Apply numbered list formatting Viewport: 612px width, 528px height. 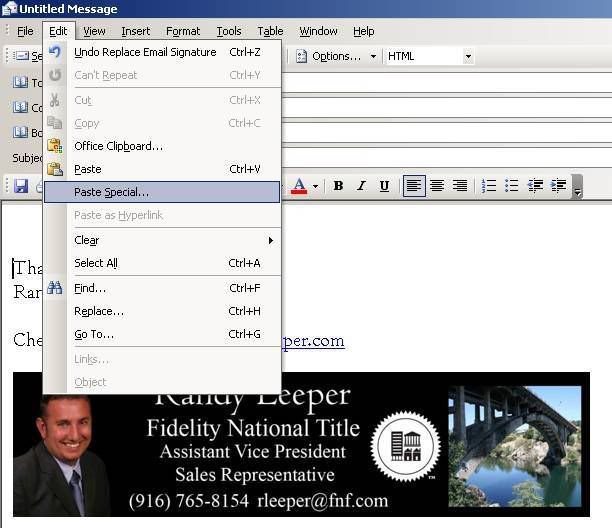coord(489,186)
